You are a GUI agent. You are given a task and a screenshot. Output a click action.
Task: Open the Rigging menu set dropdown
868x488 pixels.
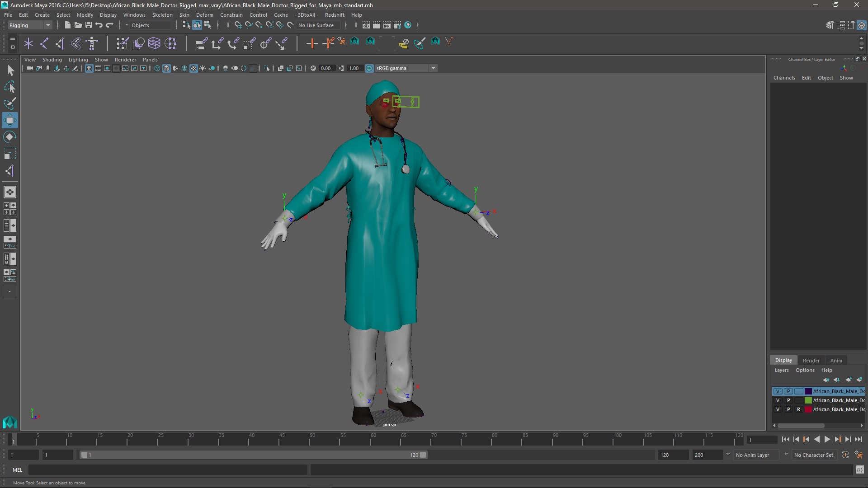coord(30,25)
